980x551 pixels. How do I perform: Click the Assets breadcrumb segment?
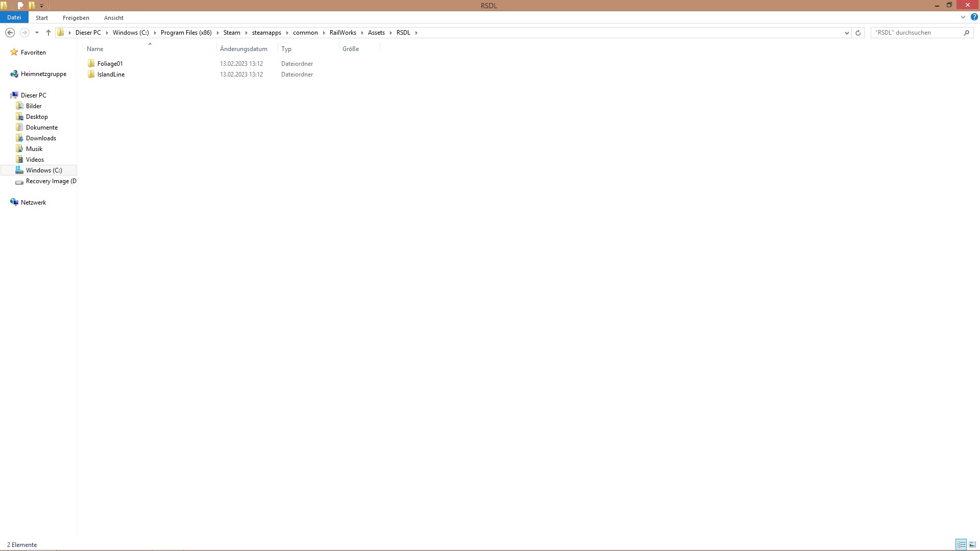pyautogui.click(x=376, y=33)
